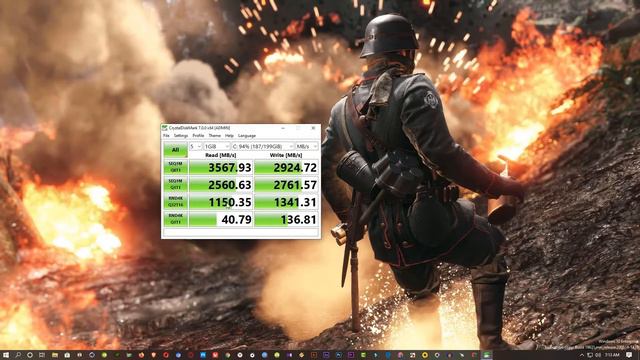640x360 pixels.
Task: Open the test count dropdown showing 5
Action: (196, 146)
